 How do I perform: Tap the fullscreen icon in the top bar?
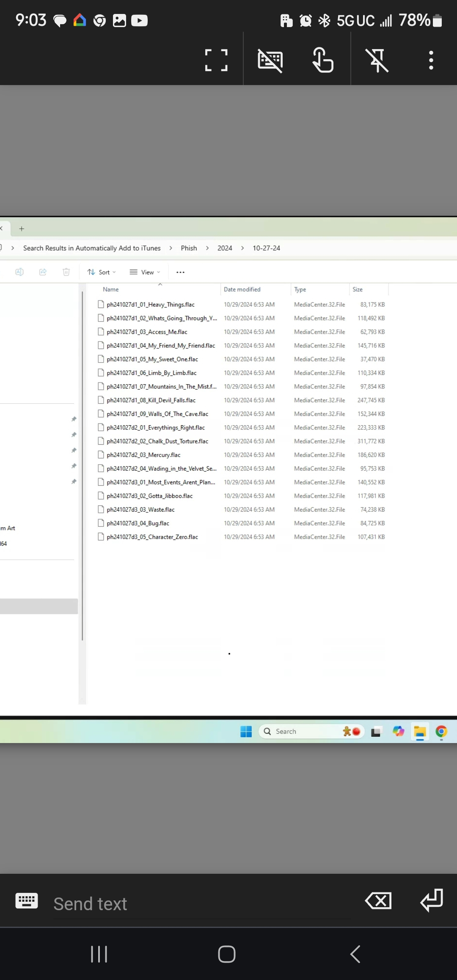click(x=216, y=60)
